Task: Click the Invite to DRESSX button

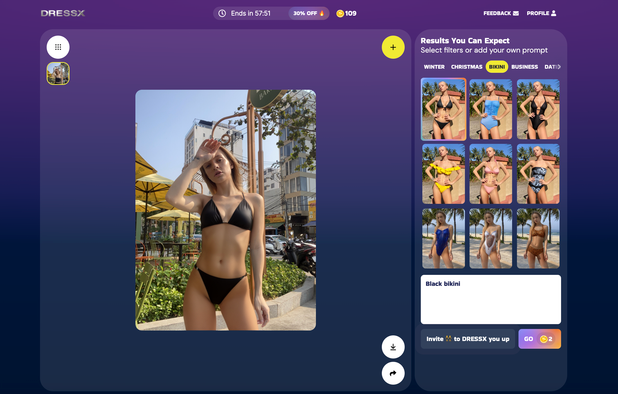Action: click(x=468, y=339)
